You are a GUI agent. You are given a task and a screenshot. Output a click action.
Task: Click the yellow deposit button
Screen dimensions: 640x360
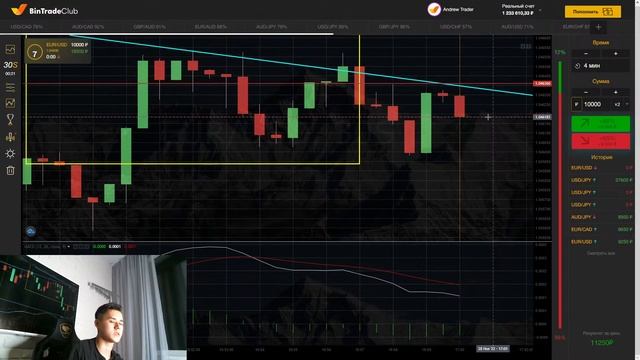tap(593, 12)
